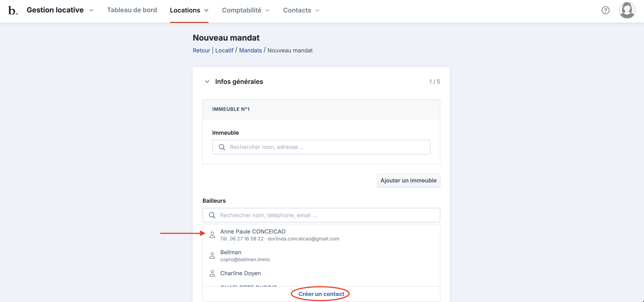This screenshot has width=644, height=302.
Task: Open the Contacts menu
Action: pyautogui.click(x=301, y=10)
